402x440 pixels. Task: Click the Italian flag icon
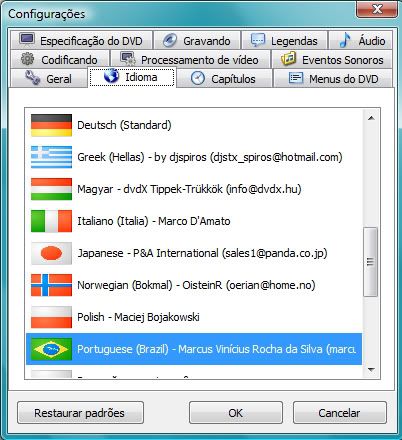point(51,221)
